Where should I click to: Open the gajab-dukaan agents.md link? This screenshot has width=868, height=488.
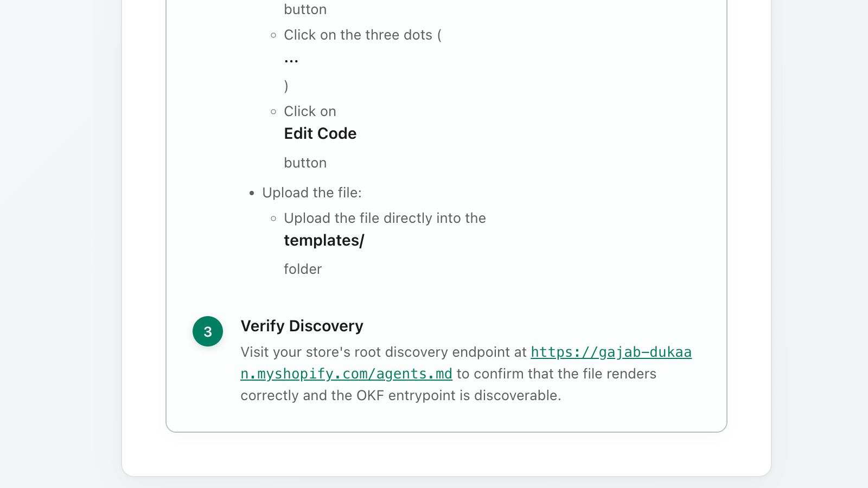(x=466, y=363)
